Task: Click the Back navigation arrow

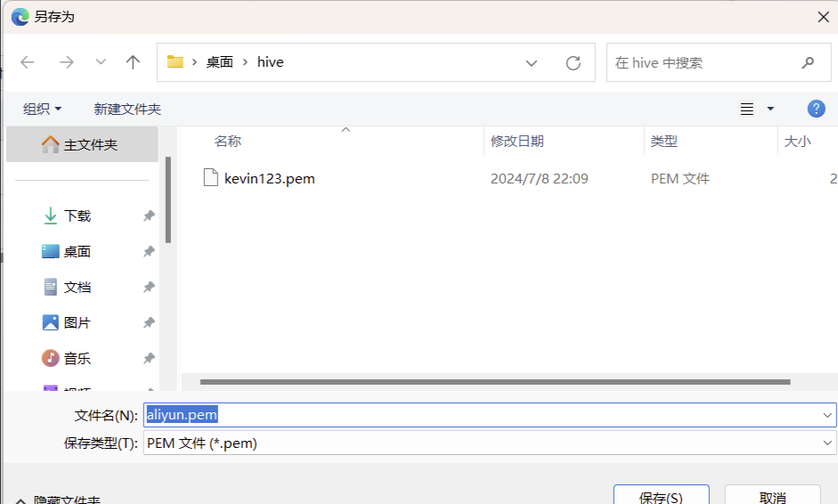Action: click(x=28, y=62)
